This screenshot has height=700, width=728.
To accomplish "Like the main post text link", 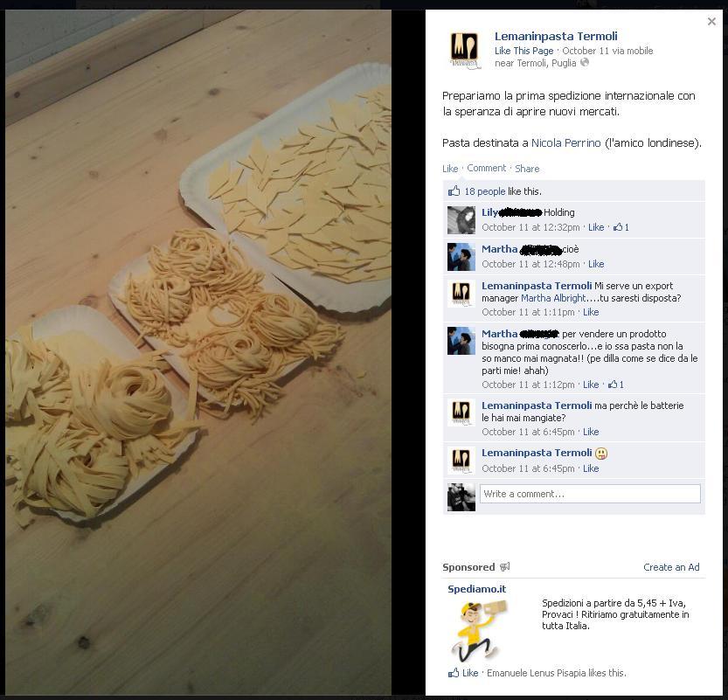I will (450, 169).
